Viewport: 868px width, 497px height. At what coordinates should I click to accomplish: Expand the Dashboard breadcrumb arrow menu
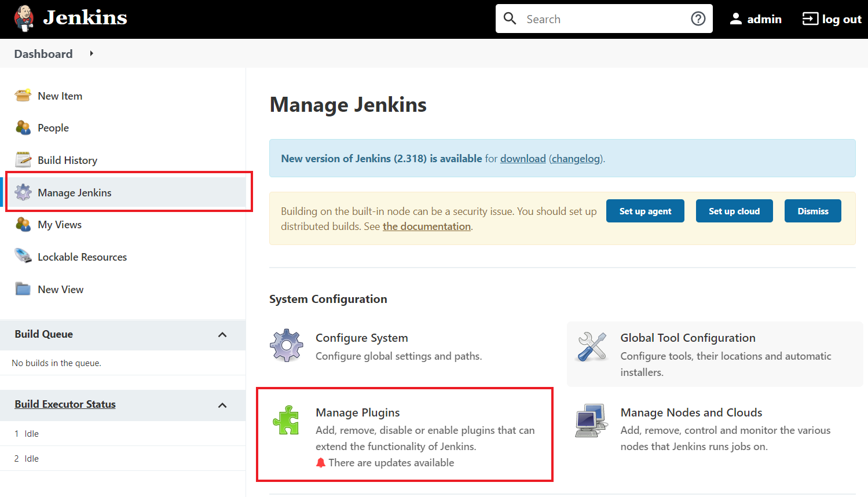click(91, 53)
